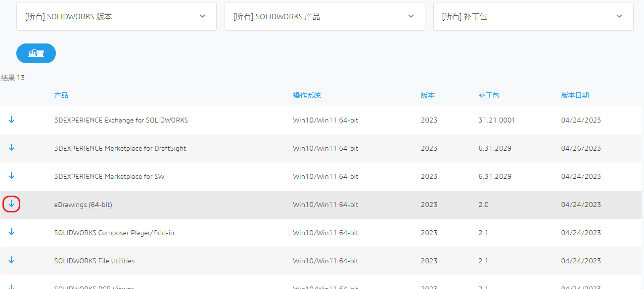This screenshot has height=289, width=644.
Task: Click Win10/Win11 64-bit in eDrawings row
Action: pos(325,205)
